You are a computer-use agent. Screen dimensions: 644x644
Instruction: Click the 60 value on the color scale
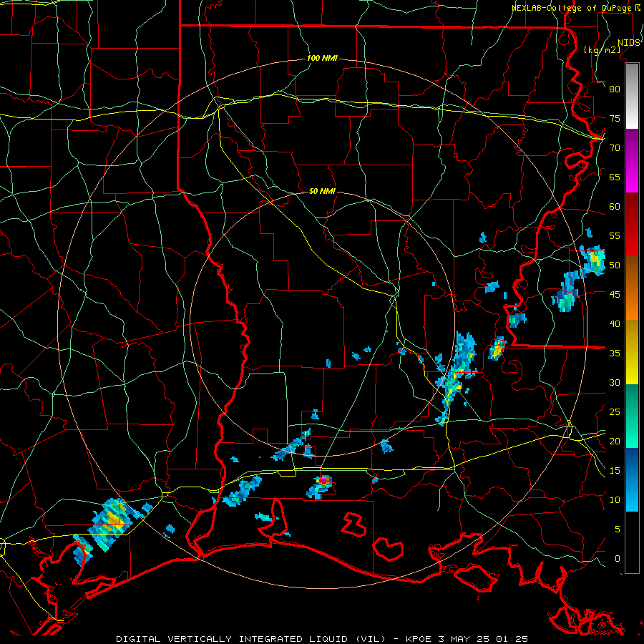pos(615,207)
